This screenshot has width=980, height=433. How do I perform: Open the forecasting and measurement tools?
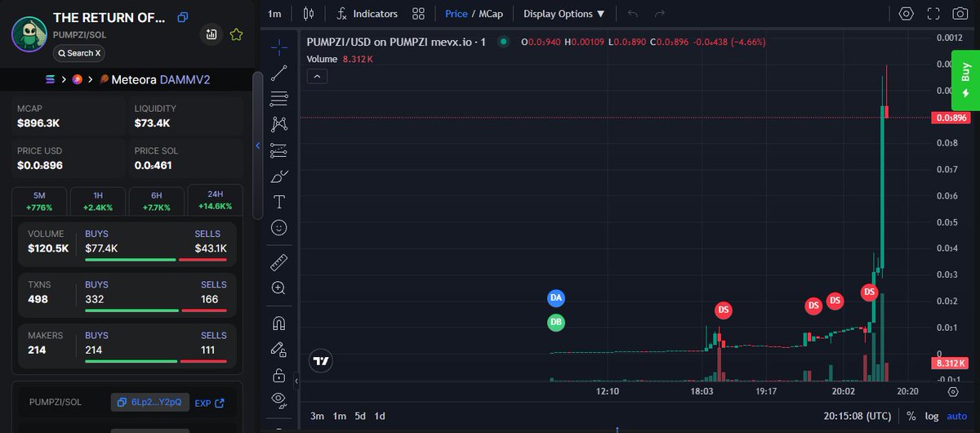[x=278, y=150]
